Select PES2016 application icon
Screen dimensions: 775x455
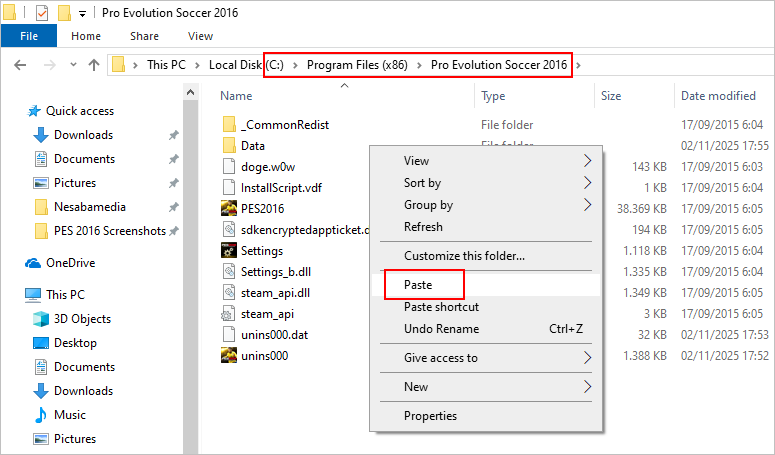(x=229, y=208)
